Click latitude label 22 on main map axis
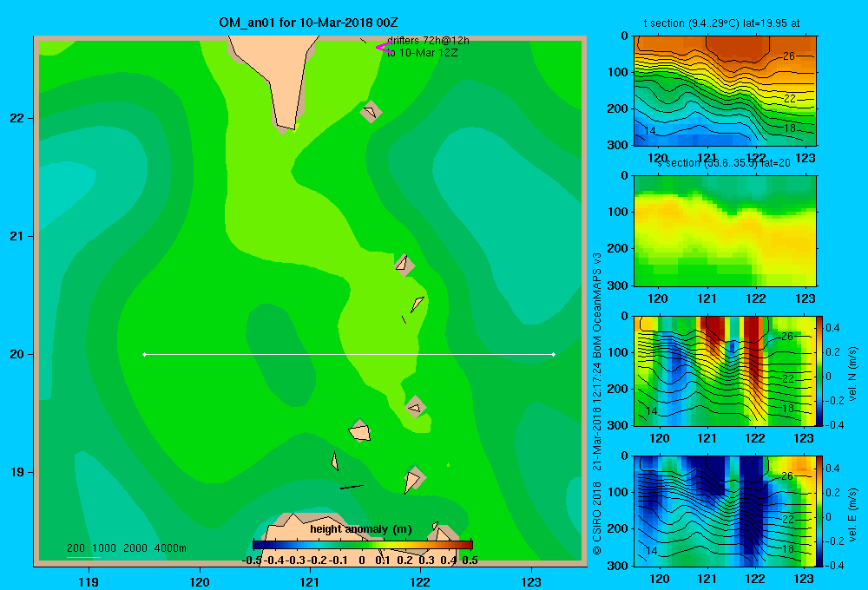The width and height of the screenshot is (868, 590). tap(16, 119)
